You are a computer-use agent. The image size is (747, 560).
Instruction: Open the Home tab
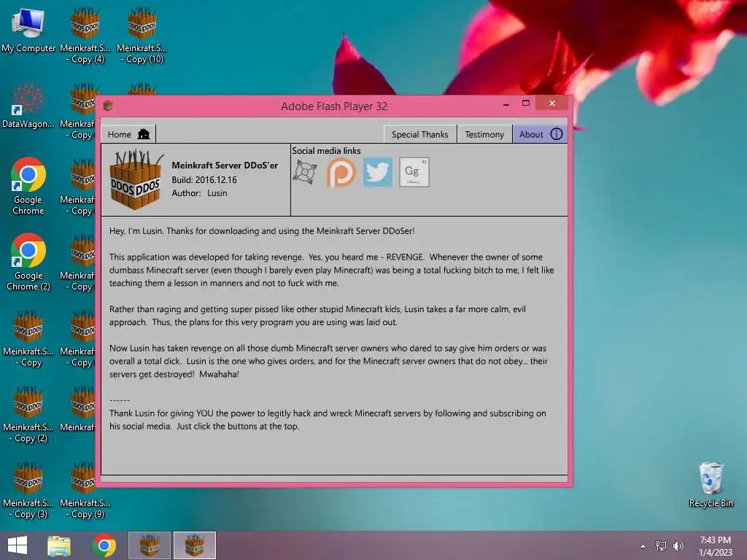click(128, 134)
